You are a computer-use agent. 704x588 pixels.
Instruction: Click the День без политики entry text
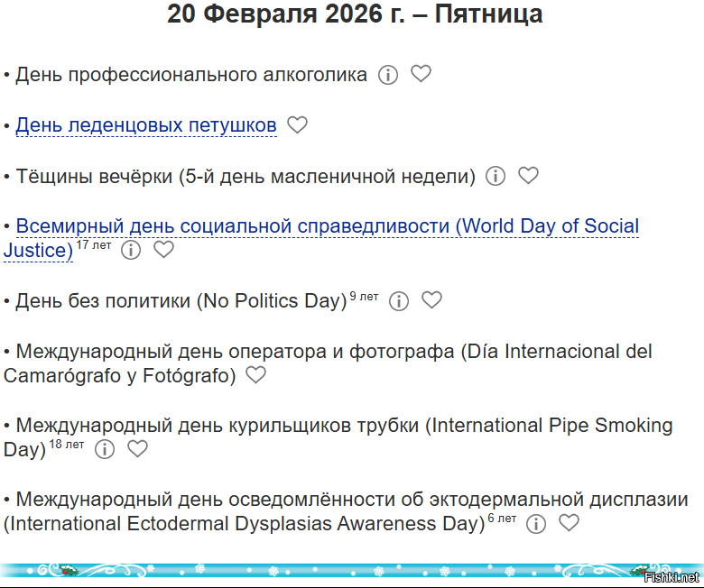click(x=181, y=301)
